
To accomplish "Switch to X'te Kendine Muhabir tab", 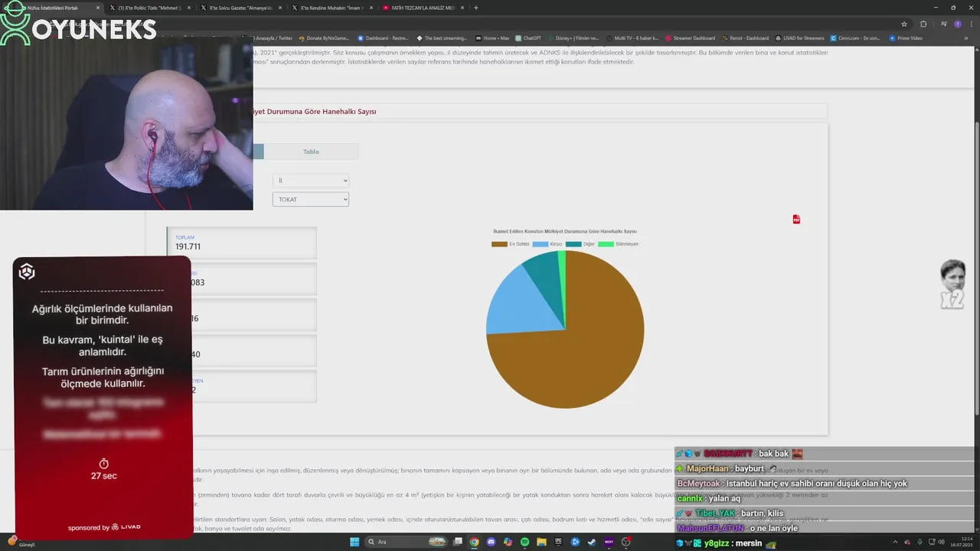I will [x=332, y=8].
